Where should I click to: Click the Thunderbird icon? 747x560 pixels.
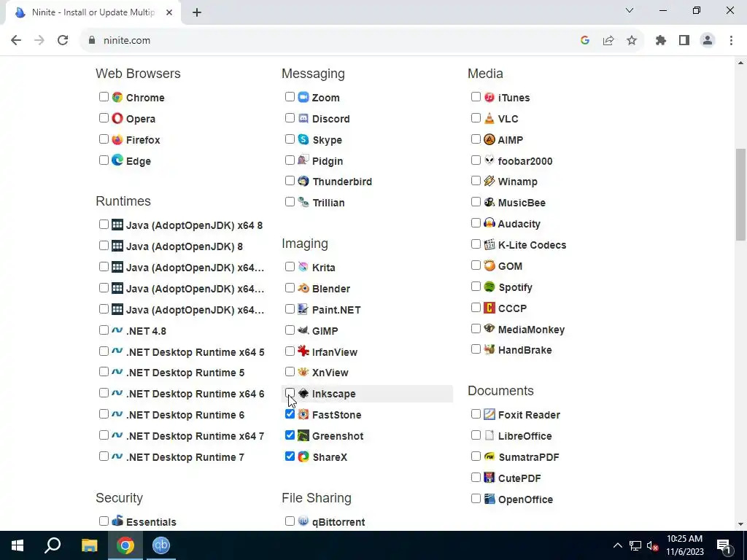(303, 181)
